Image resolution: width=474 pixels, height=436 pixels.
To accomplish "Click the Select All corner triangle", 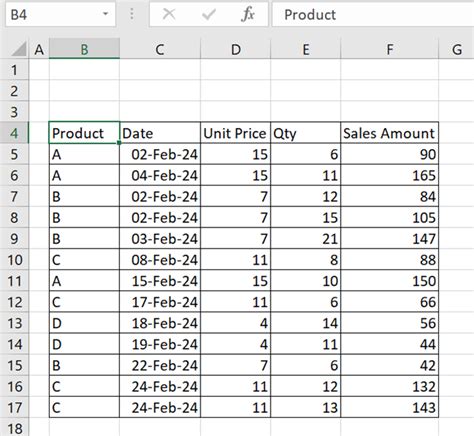I will [18, 49].
